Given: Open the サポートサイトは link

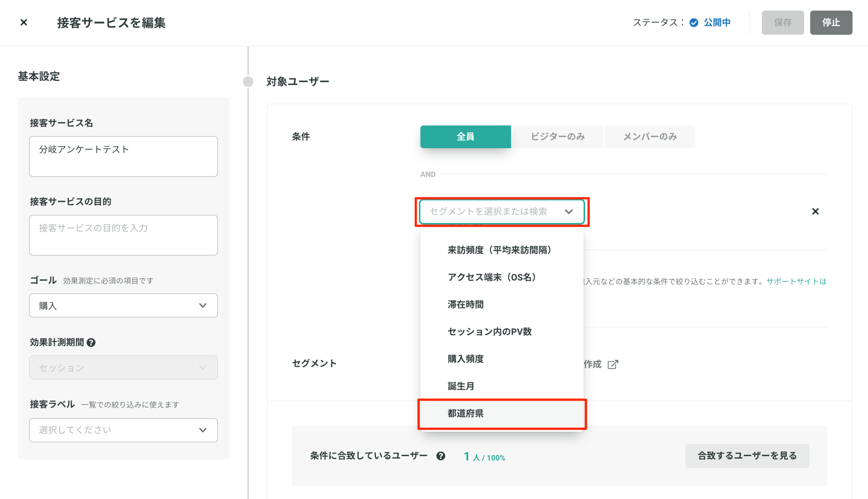Looking at the screenshot, I should [x=797, y=281].
